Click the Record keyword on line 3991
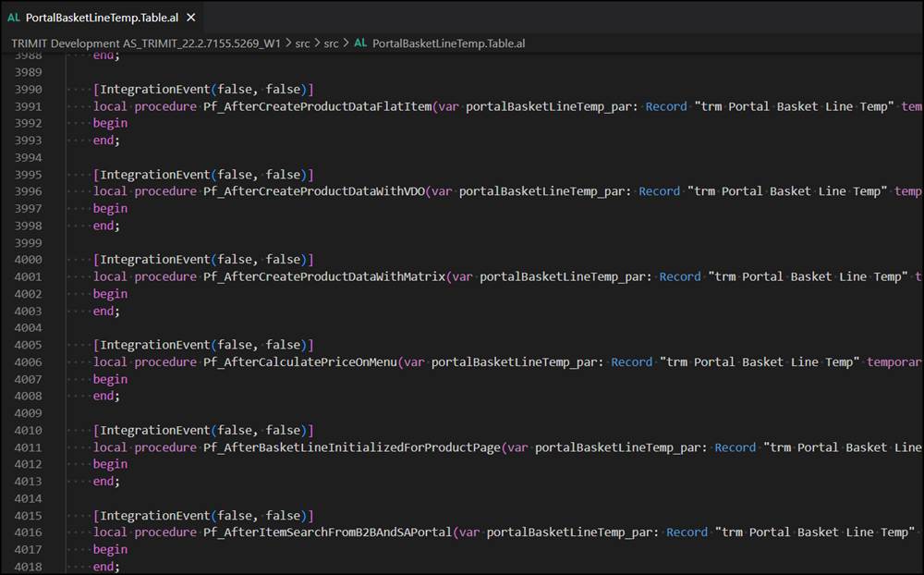Image resolution: width=924 pixels, height=575 pixels. coord(665,105)
